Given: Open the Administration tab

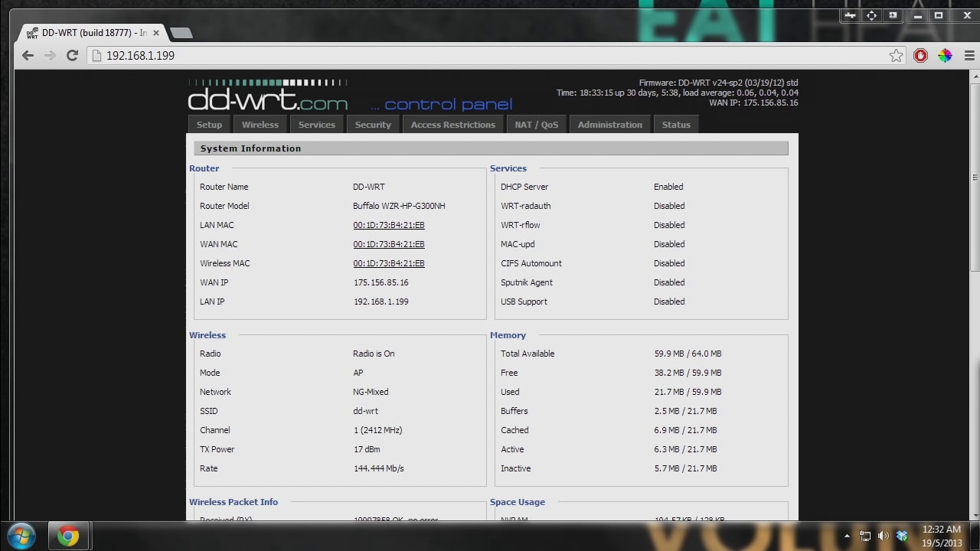Looking at the screenshot, I should click(610, 125).
